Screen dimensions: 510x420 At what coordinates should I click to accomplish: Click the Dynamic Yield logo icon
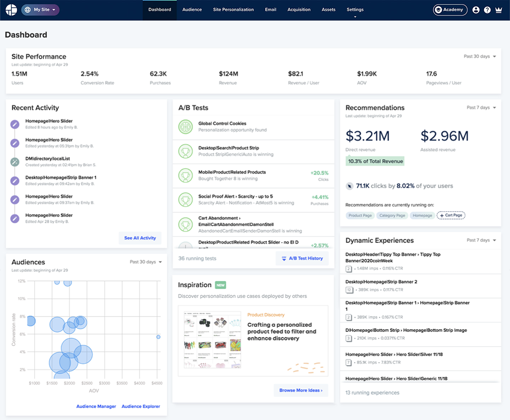tap(11, 10)
